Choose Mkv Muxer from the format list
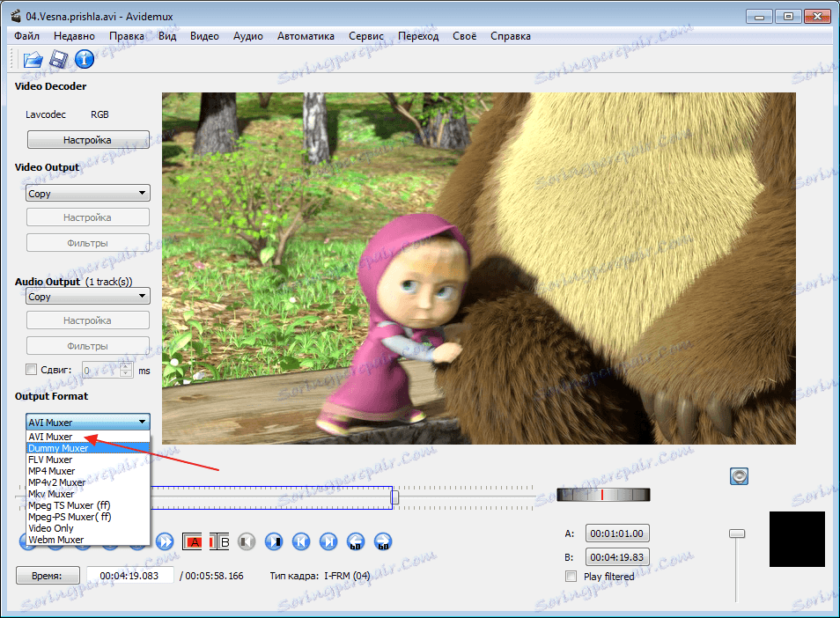 click(88, 494)
